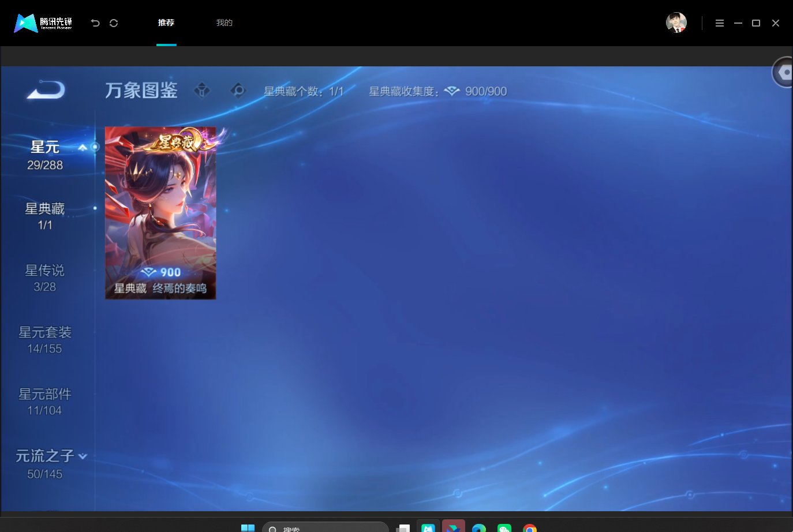
Task: Click the 900/900 collection value
Action: pyautogui.click(x=486, y=91)
